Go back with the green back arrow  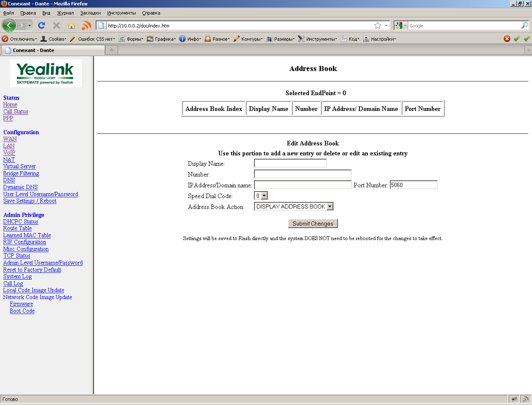coord(9,25)
